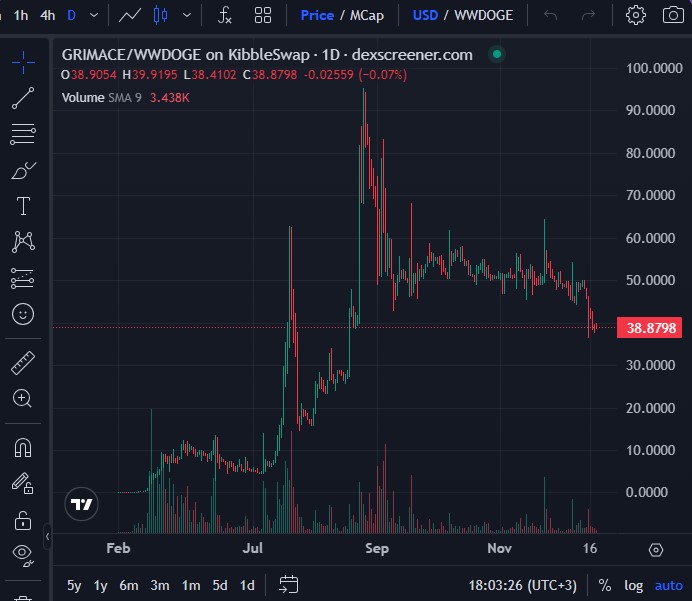The image size is (692, 601).
Task: Switch to line chart style
Action: (x=130, y=15)
